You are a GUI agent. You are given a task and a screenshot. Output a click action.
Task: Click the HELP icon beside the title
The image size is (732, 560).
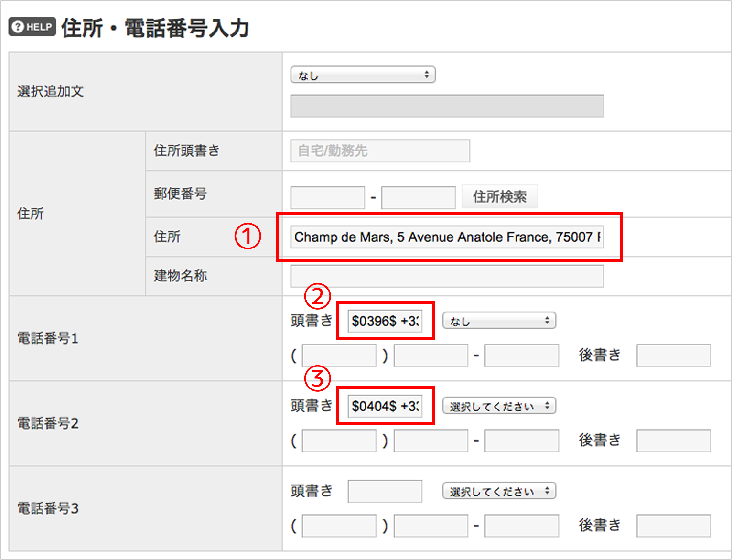click(x=32, y=27)
